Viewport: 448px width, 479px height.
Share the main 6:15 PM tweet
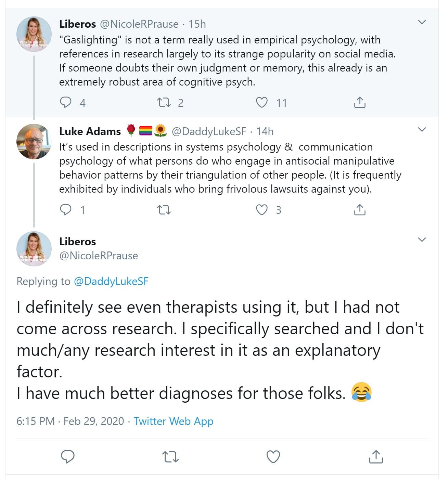coord(376,456)
